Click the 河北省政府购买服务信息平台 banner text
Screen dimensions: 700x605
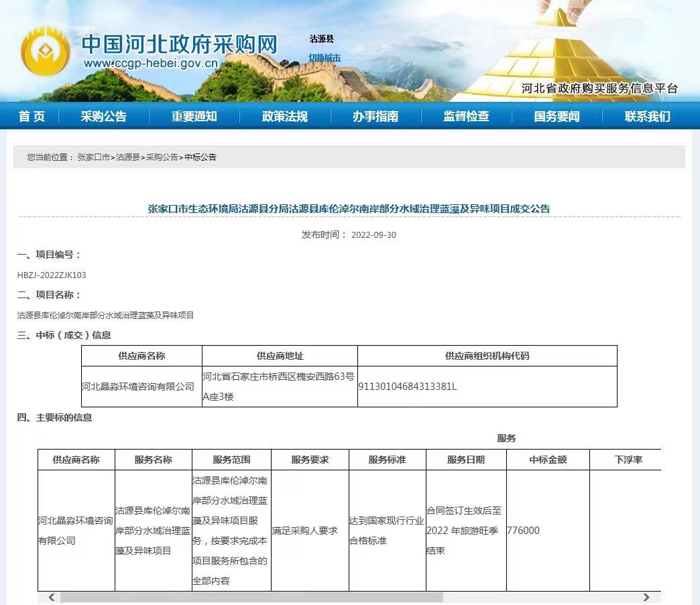click(x=599, y=88)
